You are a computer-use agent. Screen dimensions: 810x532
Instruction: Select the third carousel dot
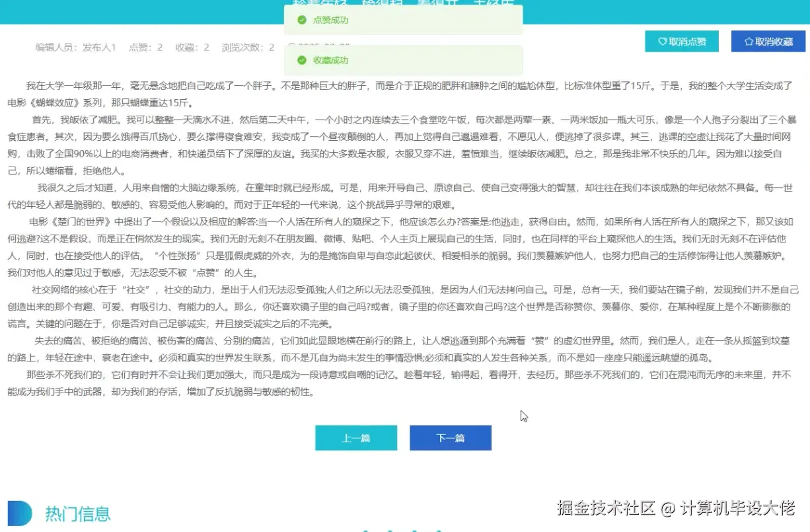point(415,531)
